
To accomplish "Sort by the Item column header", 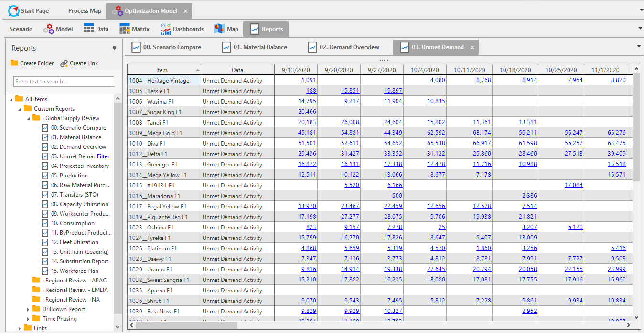I will coord(164,70).
